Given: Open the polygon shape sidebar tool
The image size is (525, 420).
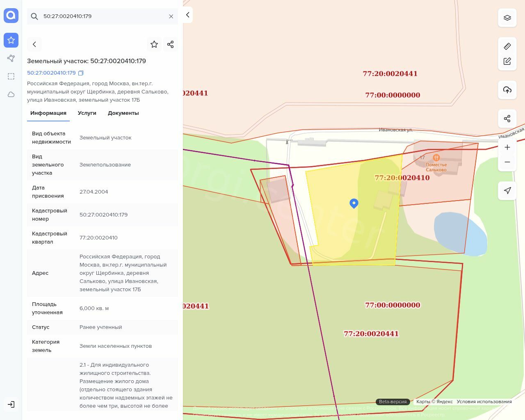Looking at the screenshot, I should (11, 58).
